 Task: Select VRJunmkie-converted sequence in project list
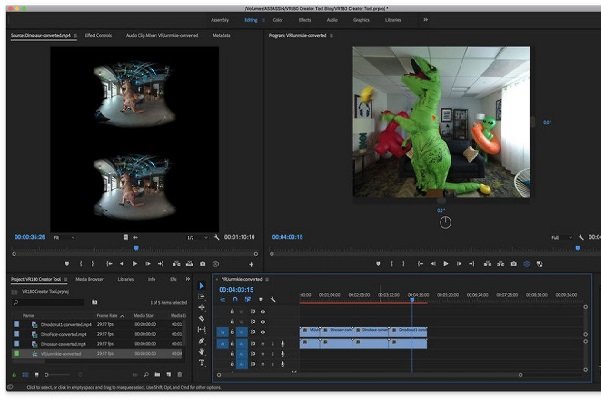tap(60, 353)
